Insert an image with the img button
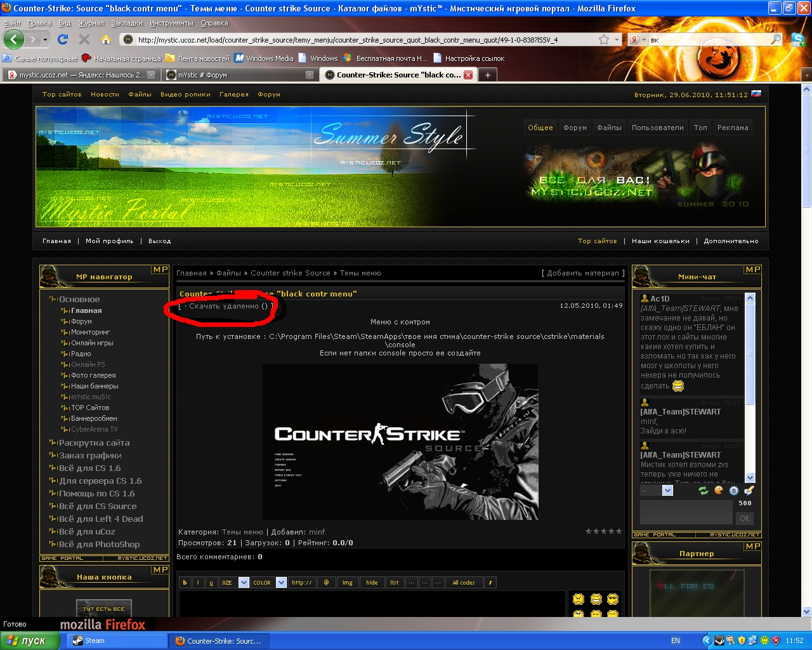 click(348, 582)
